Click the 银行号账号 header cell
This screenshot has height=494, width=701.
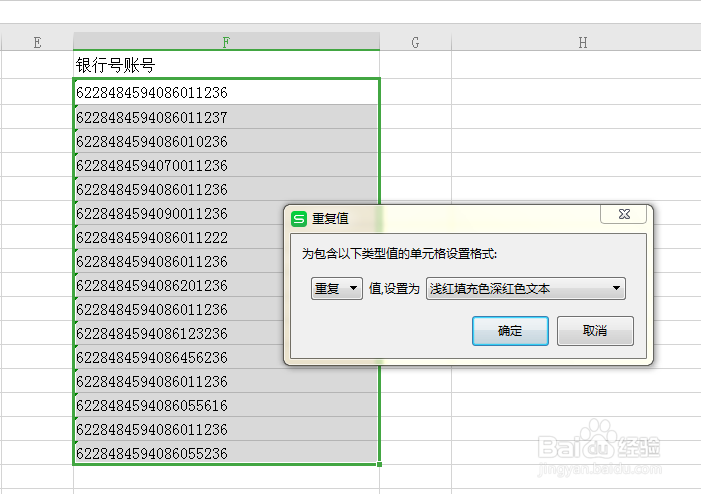click(226, 65)
